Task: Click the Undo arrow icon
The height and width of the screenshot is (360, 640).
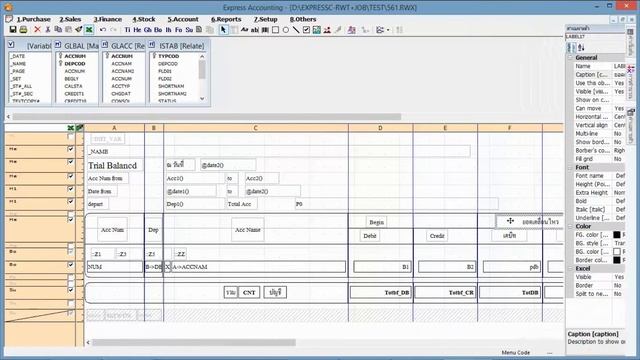Action: 103,30
